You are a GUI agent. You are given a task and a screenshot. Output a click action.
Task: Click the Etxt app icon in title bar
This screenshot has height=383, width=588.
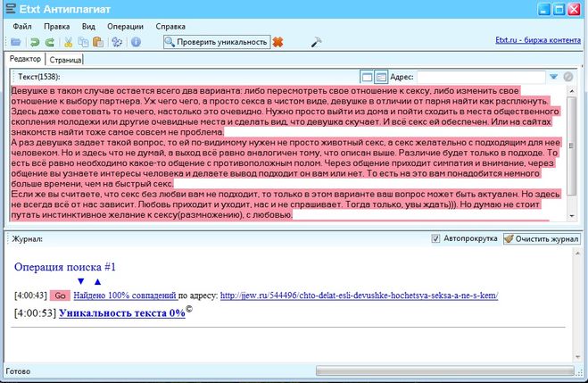point(12,9)
